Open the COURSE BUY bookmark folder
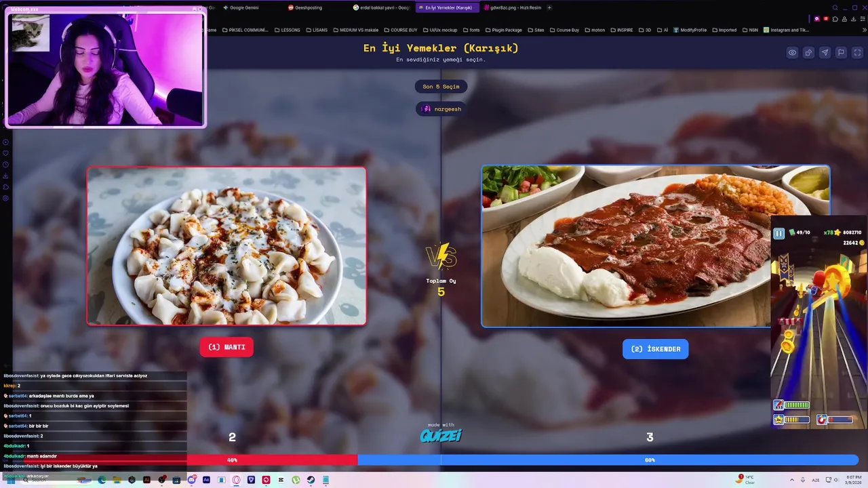 [x=400, y=30]
